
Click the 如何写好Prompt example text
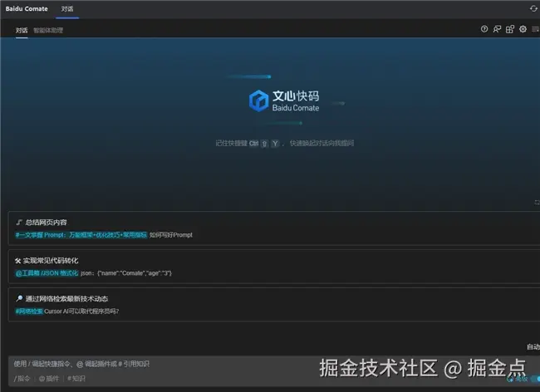point(171,235)
